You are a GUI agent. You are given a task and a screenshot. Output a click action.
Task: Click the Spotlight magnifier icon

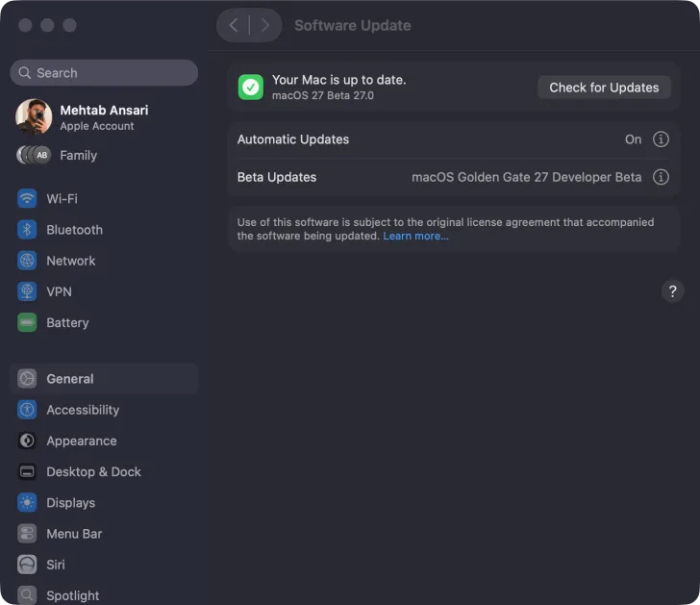click(27, 595)
